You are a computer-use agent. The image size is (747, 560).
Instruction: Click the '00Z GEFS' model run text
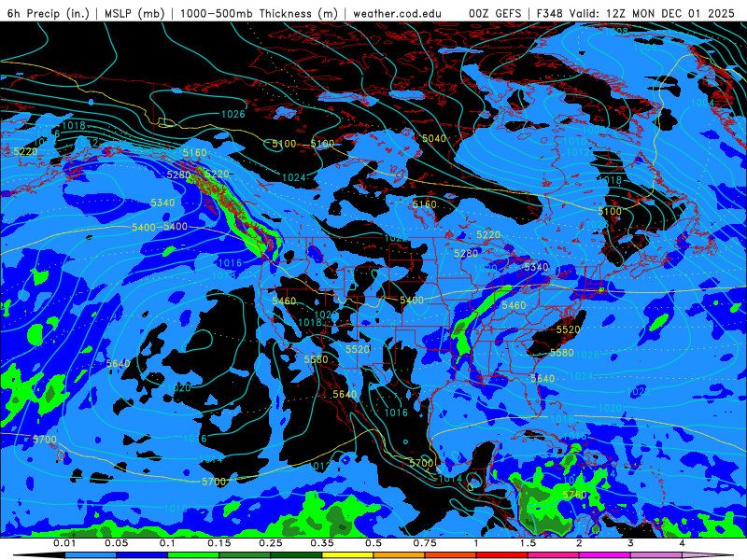496,13
